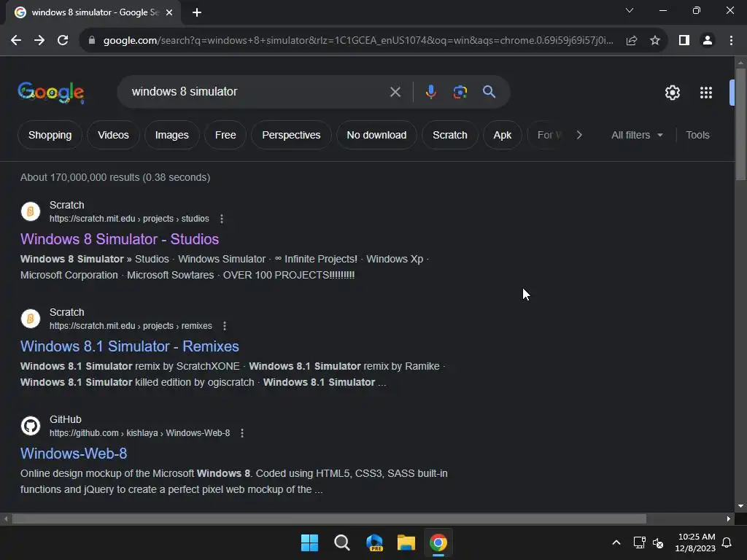Apply the Free filter chip
The image size is (747, 560).
coord(225,135)
